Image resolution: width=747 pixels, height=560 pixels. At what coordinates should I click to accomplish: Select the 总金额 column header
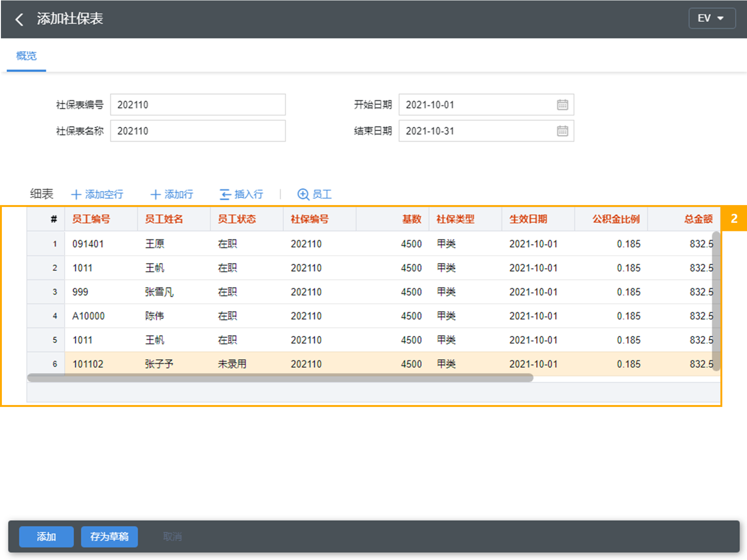coord(684,219)
